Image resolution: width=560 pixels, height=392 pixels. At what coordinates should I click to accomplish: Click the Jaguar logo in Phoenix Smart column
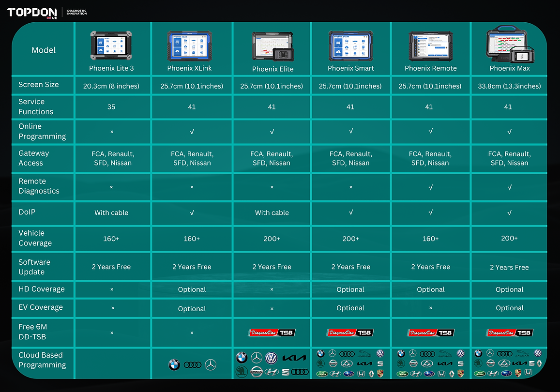(x=364, y=354)
